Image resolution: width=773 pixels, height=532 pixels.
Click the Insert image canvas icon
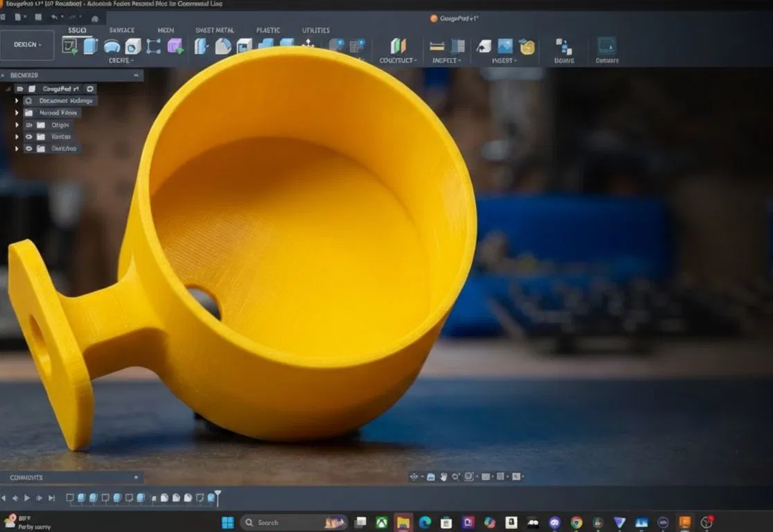point(506,46)
